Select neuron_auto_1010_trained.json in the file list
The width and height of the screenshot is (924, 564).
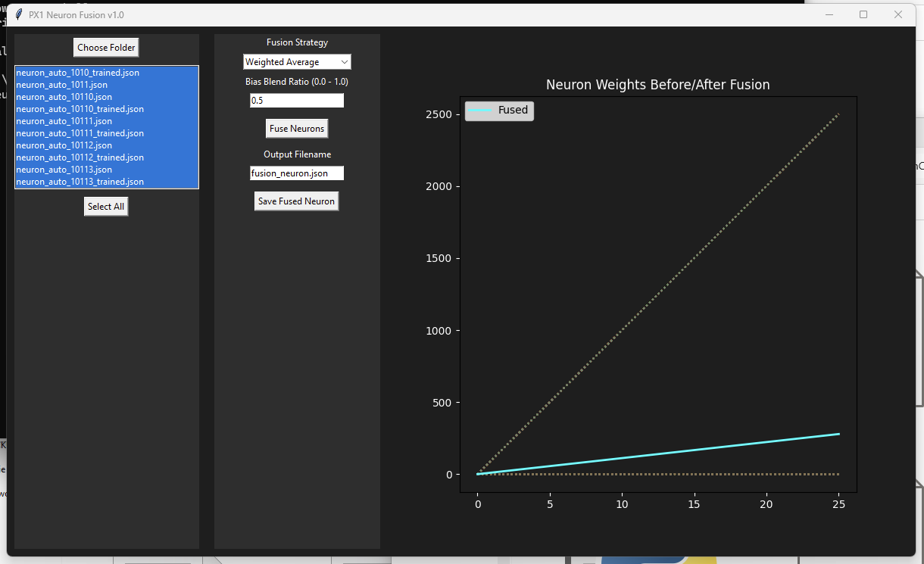[107, 73]
